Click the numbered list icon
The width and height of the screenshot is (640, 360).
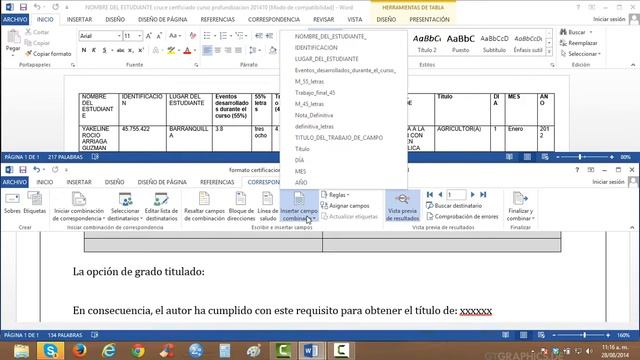coord(223,36)
